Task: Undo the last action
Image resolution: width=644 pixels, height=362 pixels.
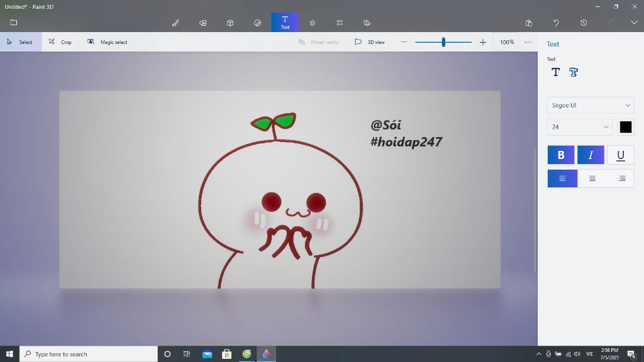Action: coord(556,23)
